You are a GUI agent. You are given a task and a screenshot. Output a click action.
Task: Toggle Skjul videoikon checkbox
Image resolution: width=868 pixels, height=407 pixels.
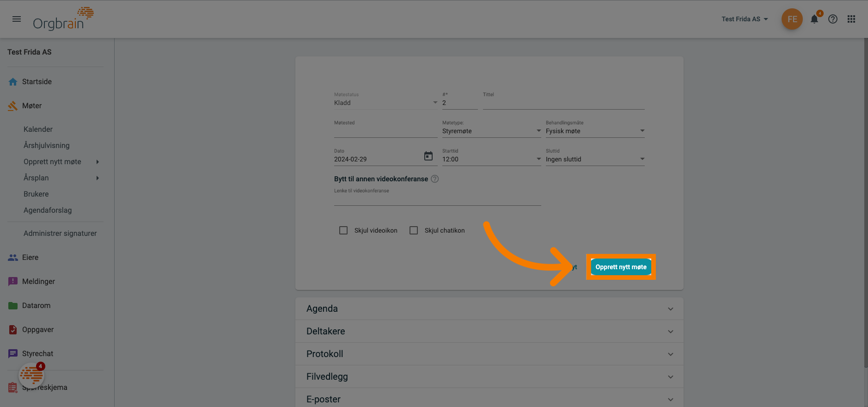point(343,230)
